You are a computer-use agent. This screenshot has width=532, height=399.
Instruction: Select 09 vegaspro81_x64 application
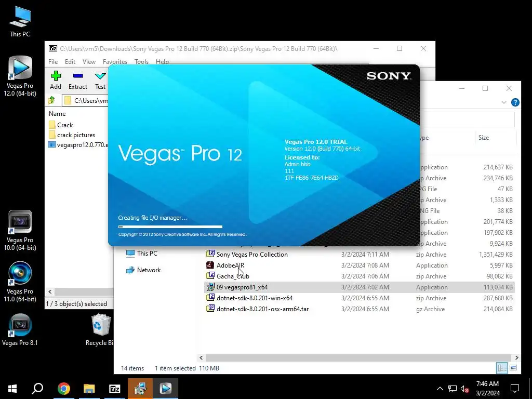click(x=360, y=287)
